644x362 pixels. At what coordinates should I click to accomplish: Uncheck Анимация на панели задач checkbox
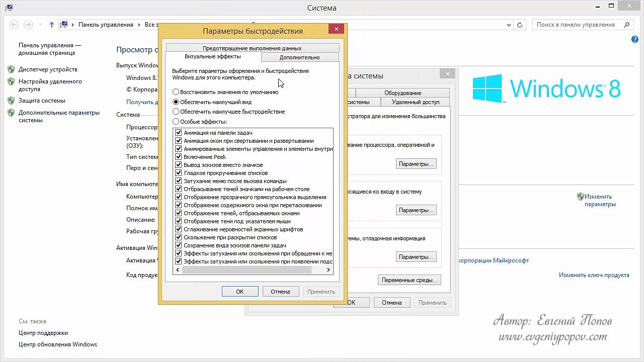[178, 133]
